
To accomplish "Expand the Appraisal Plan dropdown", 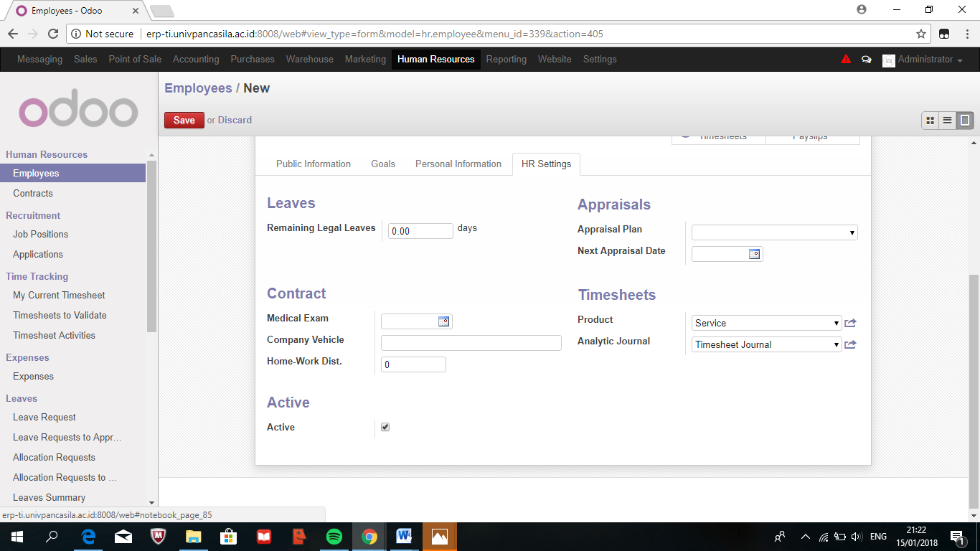I will click(x=774, y=232).
